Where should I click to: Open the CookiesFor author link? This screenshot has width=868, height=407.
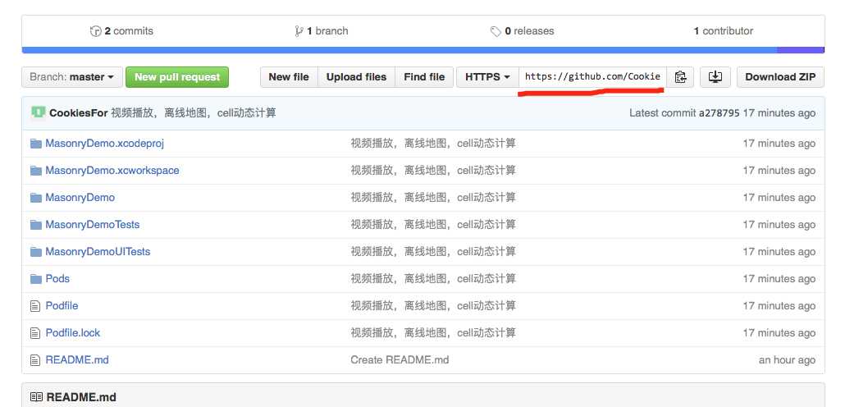point(78,113)
